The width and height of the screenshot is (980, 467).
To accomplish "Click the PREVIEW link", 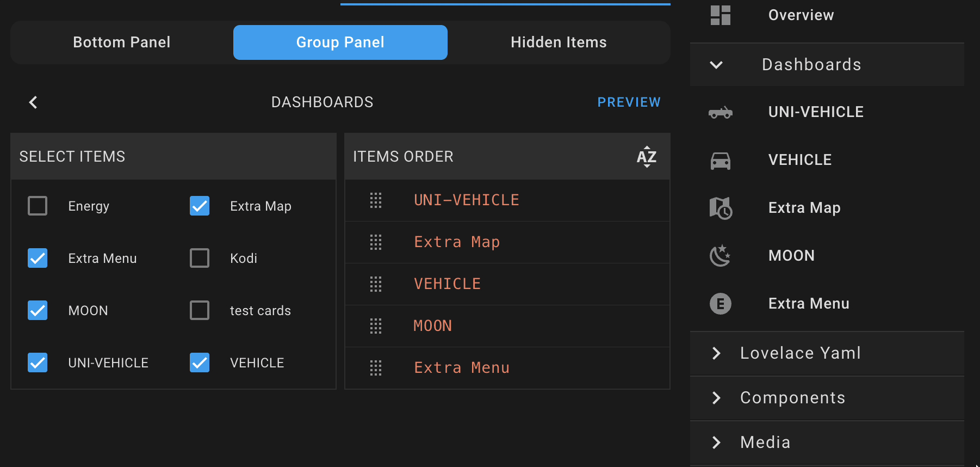I will pyautogui.click(x=629, y=102).
